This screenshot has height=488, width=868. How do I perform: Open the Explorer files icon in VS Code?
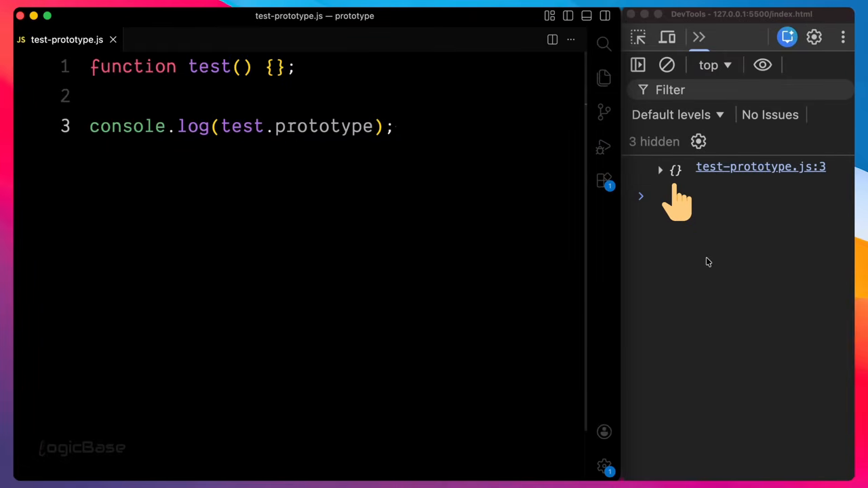[x=604, y=77]
